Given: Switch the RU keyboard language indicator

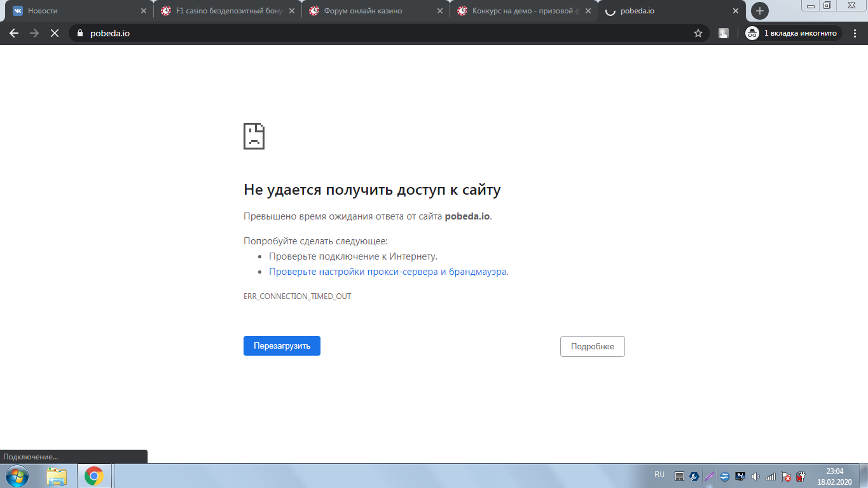Looking at the screenshot, I should tap(659, 475).
